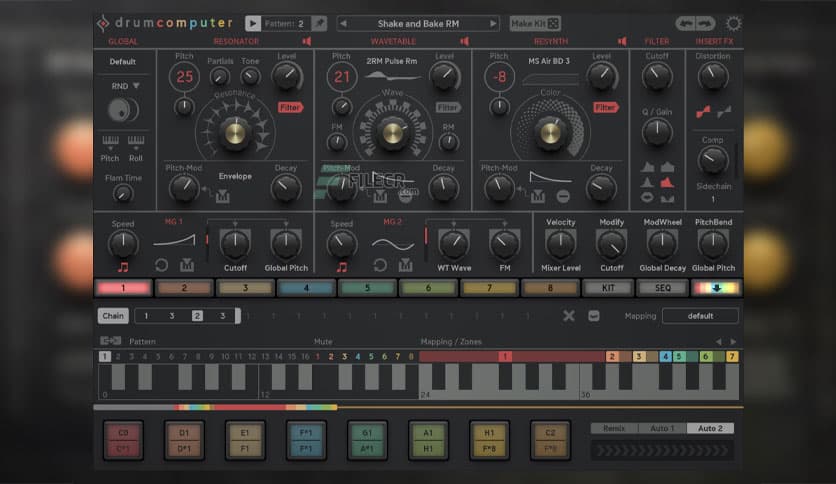Select drum channel tab 7

pyautogui.click(x=489, y=288)
